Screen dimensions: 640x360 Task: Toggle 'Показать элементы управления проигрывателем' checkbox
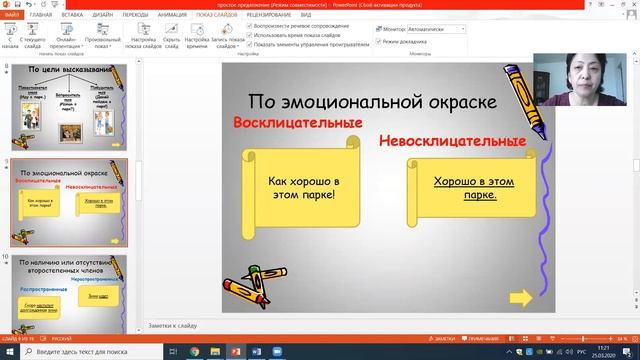(x=249, y=44)
